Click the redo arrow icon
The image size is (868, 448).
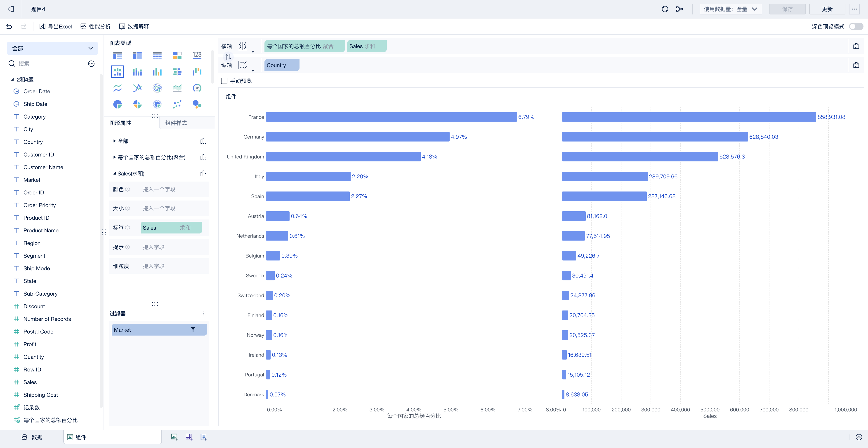(23, 26)
